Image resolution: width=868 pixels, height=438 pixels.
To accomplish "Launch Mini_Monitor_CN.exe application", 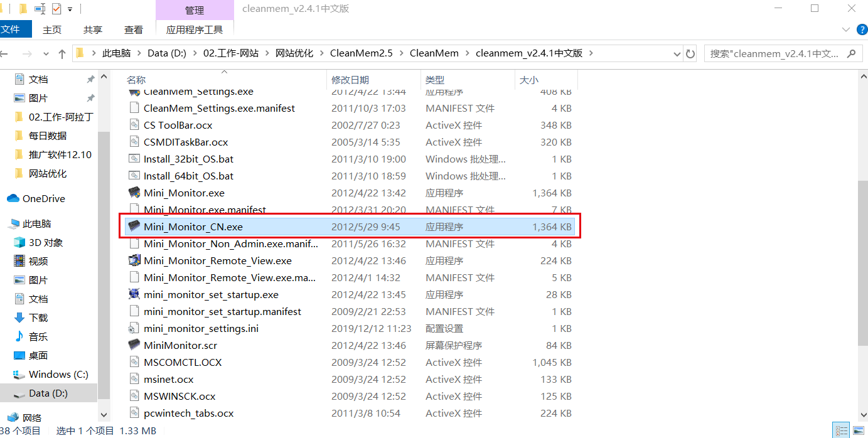I will (x=193, y=227).
